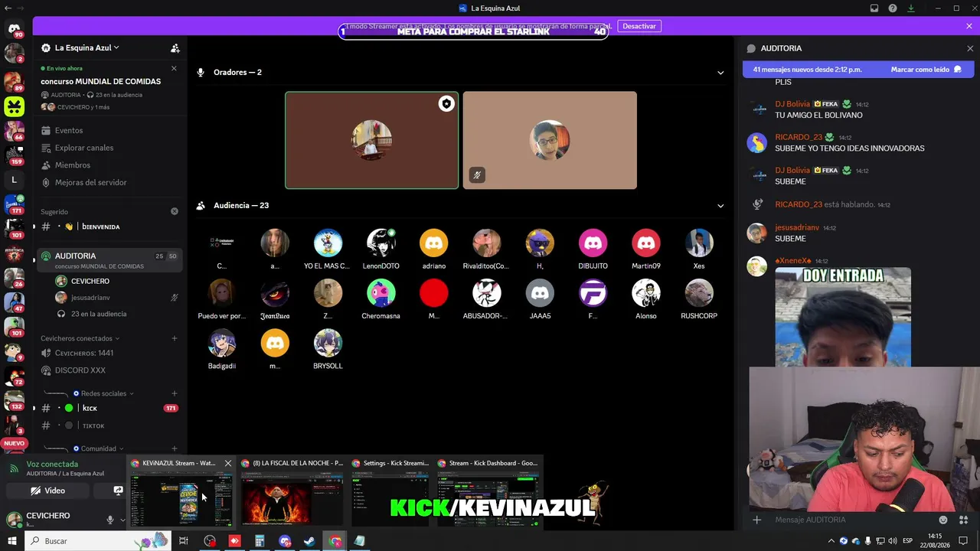Open the Discord inbox icon
Screen dimensions: 980x551
874,8
